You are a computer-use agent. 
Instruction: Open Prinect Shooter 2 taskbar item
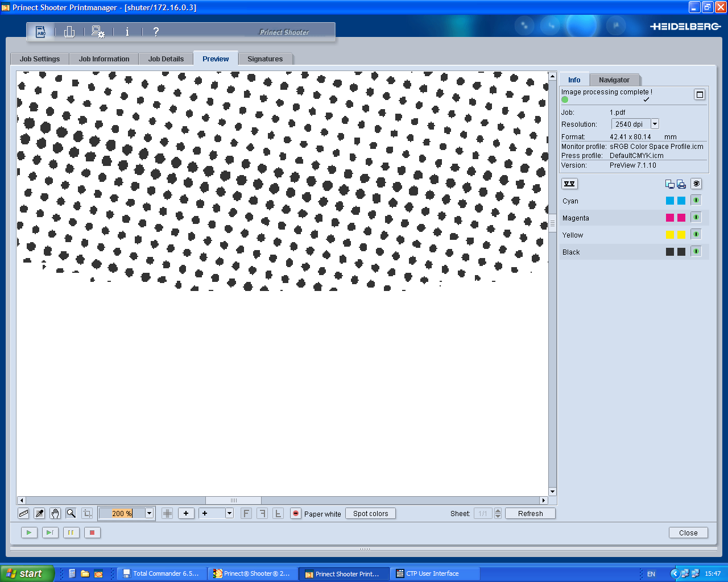point(253,573)
